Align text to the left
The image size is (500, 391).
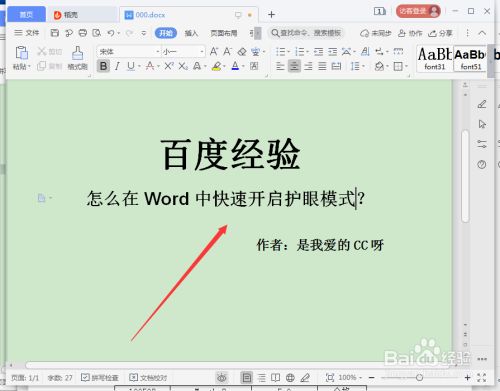point(280,66)
